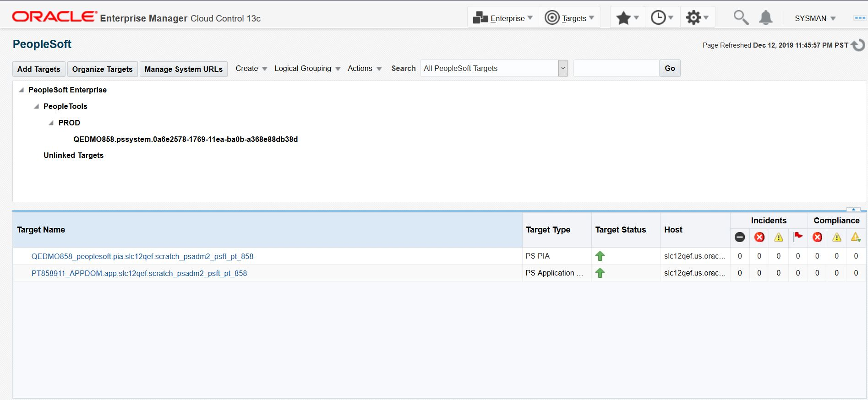Click host cell in PT858911_APPDOM row
The image size is (868, 400).
pos(694,273)
